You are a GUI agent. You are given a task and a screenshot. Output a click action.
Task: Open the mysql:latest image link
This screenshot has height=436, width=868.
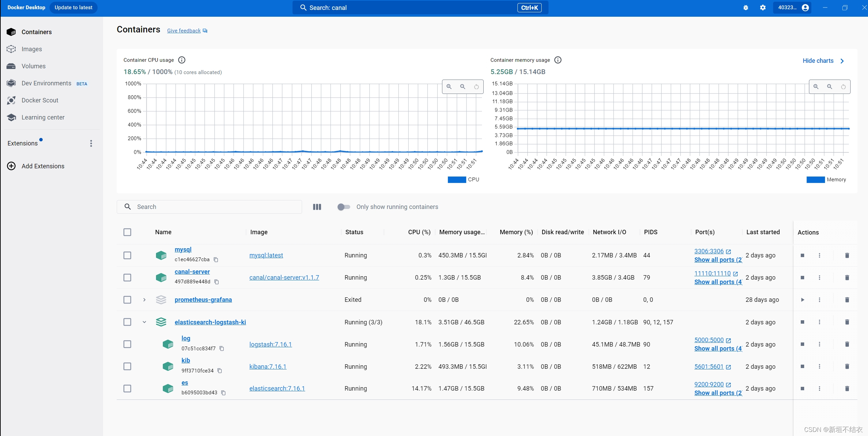tap(266, 255)
